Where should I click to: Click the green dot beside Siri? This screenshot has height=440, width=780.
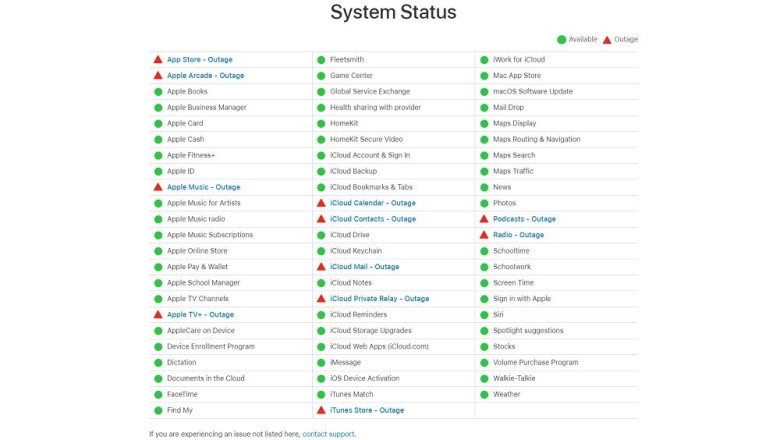(x=484, y=315)
